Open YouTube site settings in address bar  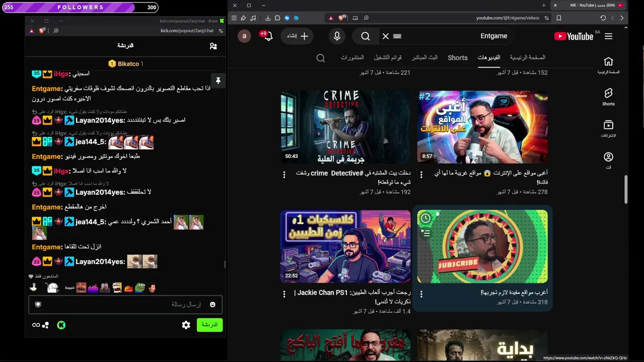pos(546,18)
